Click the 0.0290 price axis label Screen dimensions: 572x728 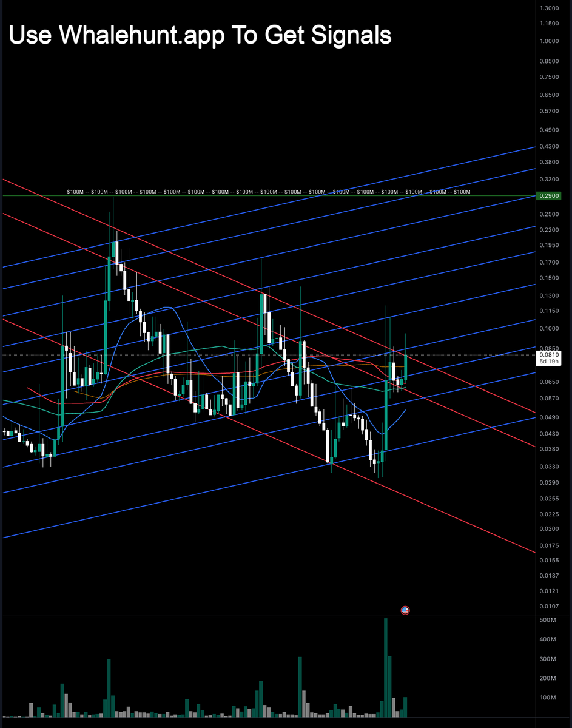tap(549, 482)
